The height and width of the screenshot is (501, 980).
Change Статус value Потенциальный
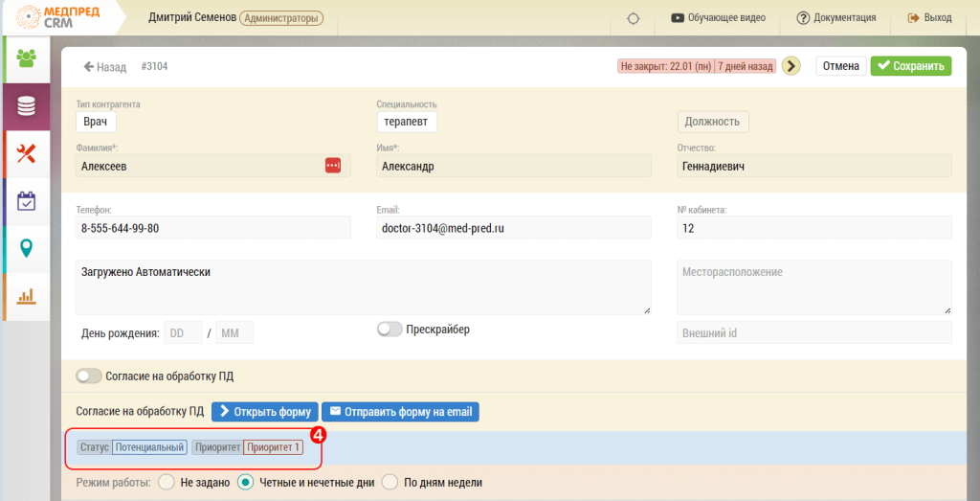tap(150, 448)
